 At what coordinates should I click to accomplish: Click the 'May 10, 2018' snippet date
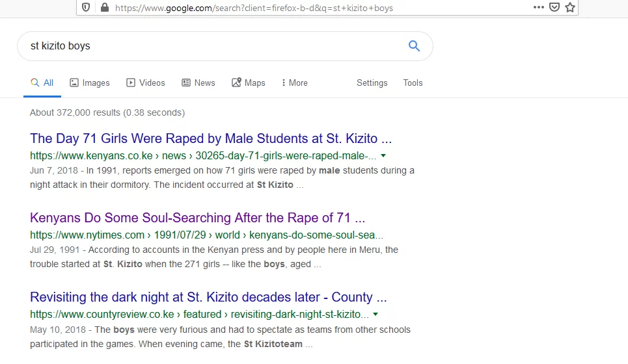tap(58, 330)
